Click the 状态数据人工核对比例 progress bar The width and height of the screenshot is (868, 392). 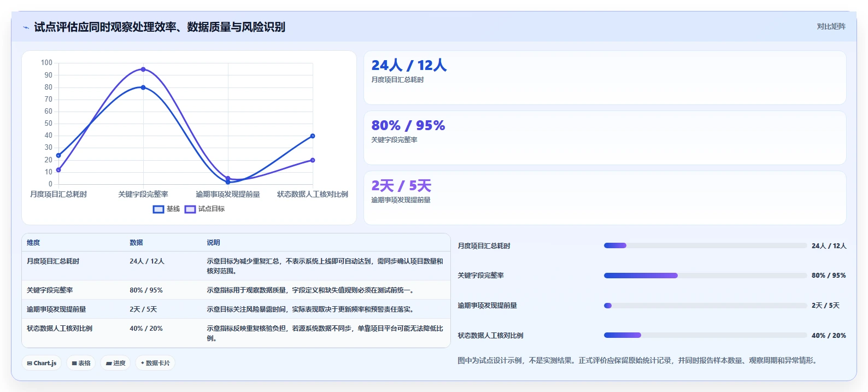705,335
